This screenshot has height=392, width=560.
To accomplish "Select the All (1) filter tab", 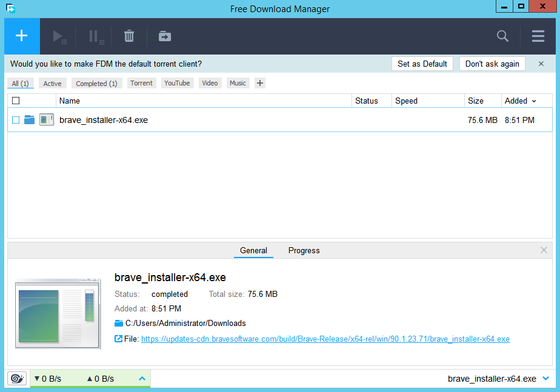I will tap(21, 83).
